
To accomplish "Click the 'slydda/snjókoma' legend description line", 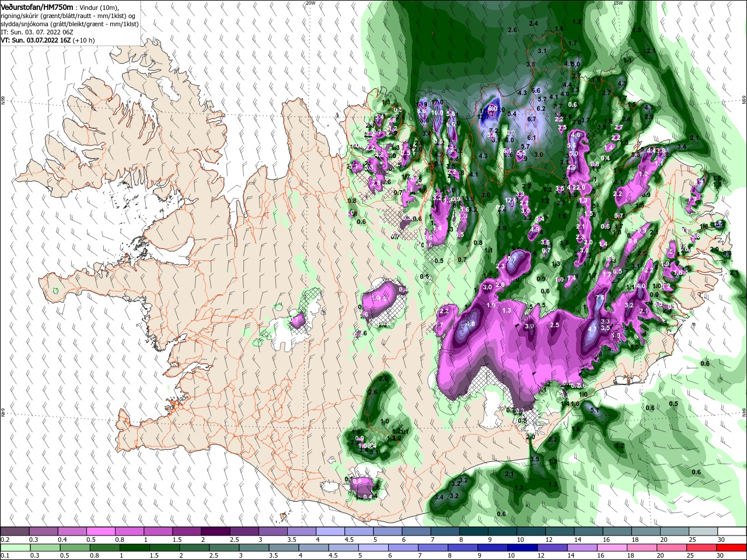I will pyautogui.click(x=69, y=24).
